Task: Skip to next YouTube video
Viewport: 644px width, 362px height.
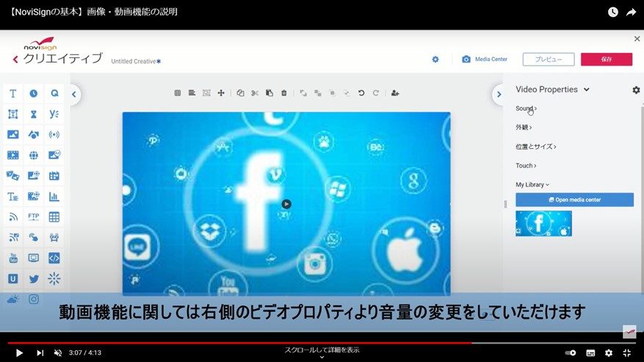Action: click(40, 352)
